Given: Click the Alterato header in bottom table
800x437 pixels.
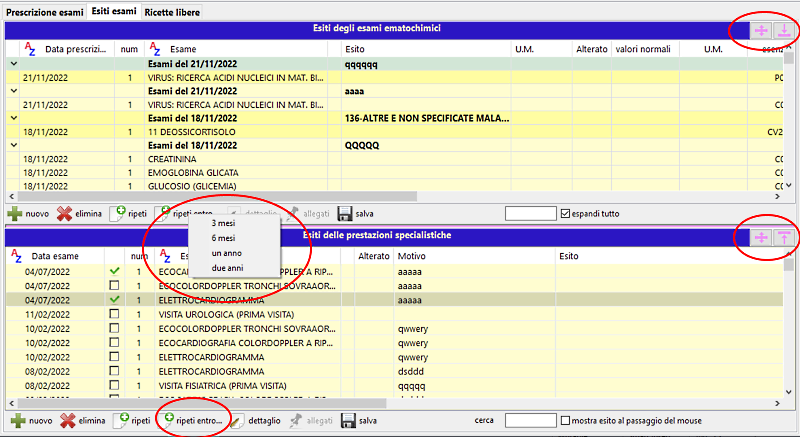Looking at the screenshot, I should click(x=373, y=256).
